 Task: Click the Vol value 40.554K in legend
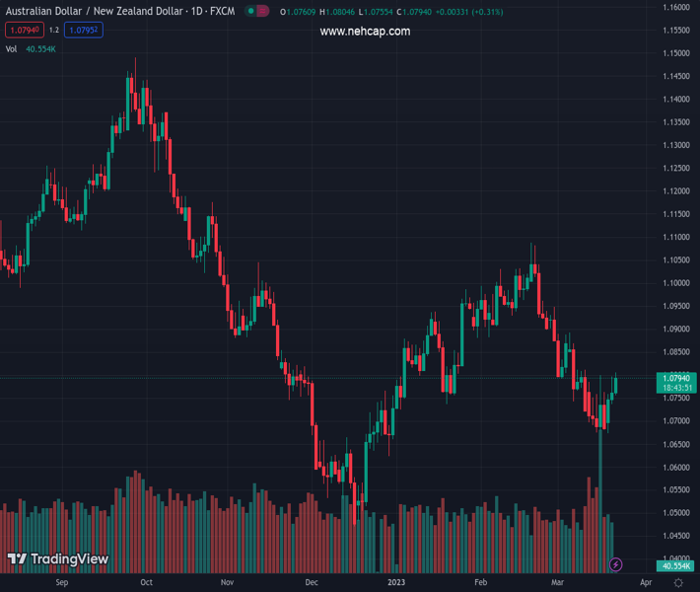(x=39, y=48)
